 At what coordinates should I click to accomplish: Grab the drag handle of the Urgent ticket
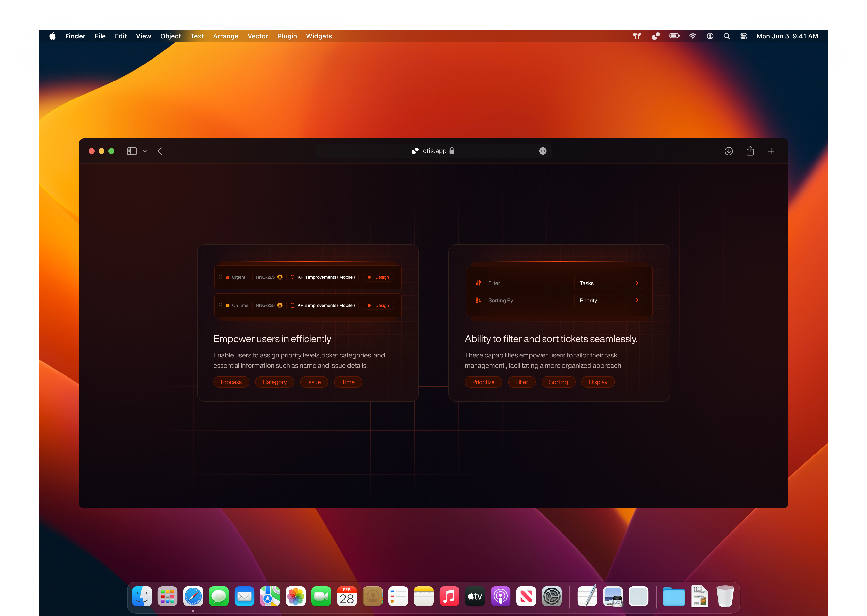pyautogui.click(x=221, y=277)
